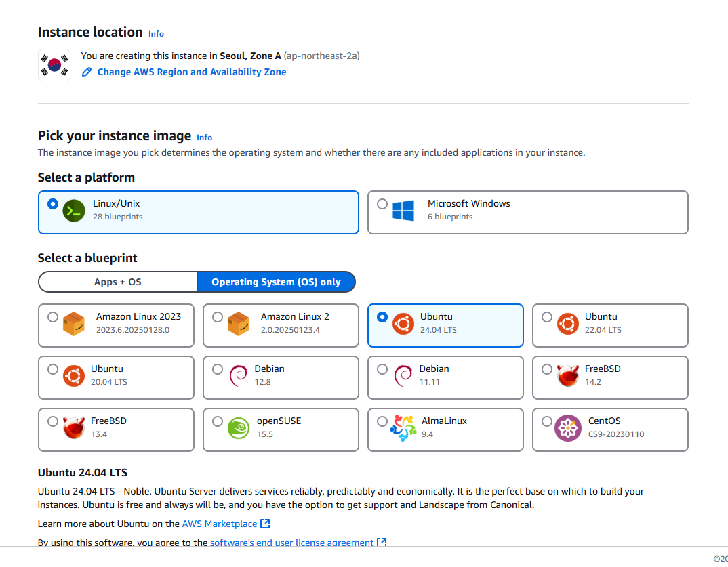This screenshot has height=567, width=728.
Task: Click the '2.0.20250123.4' version text
Action: point(290,330)
